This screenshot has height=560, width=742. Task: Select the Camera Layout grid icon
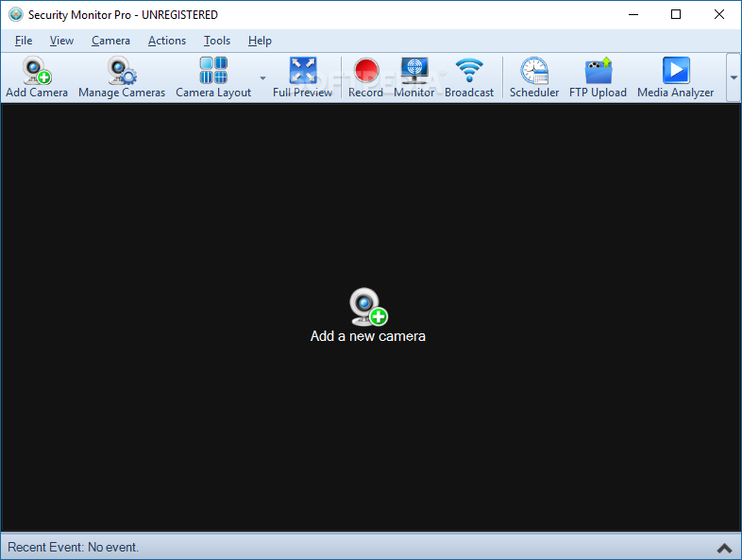213,71
